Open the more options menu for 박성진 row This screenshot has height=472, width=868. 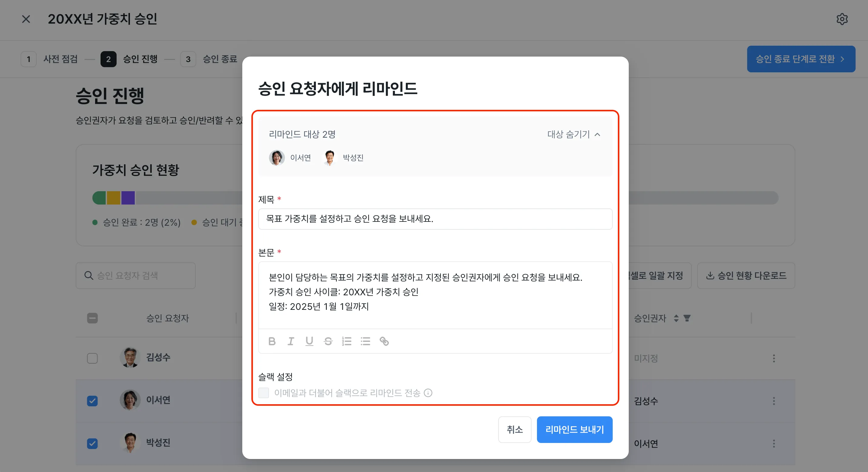click(774, 443)
